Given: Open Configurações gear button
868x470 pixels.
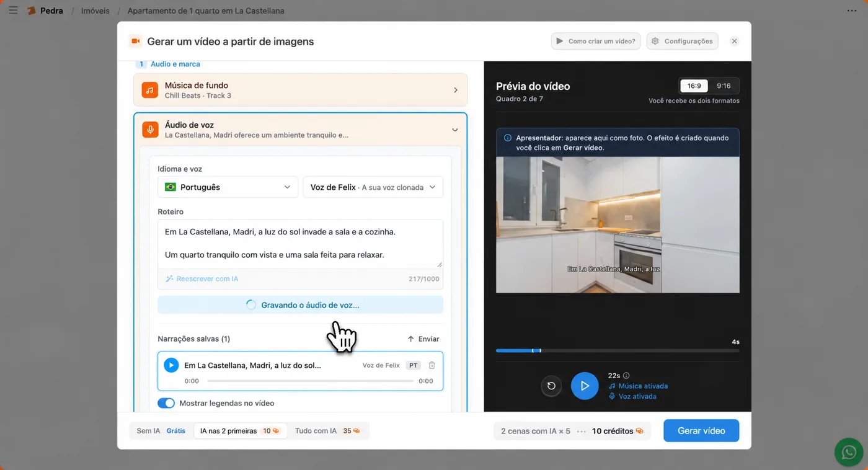Looking at the screenshot, I should [682, 41].
